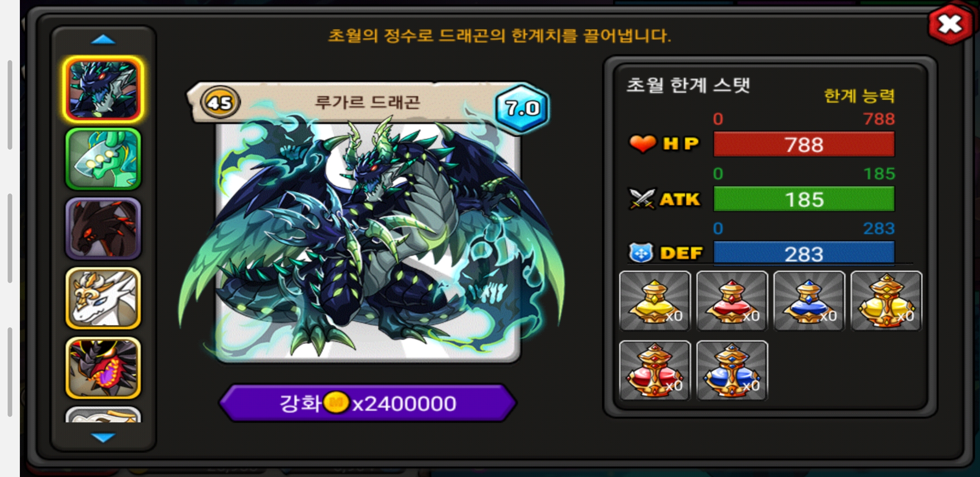Screen dimensions: 980x477
Task: Click the purple 강화 x2400000 button
Action: [367, 403]
